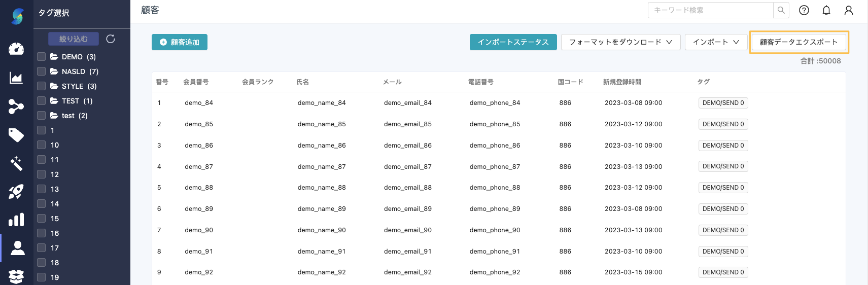Viewport: 868px width, 285px height.
Task: Check the test (2) tag checkbox
Action: pyautogui.click(x=42, y=116)
